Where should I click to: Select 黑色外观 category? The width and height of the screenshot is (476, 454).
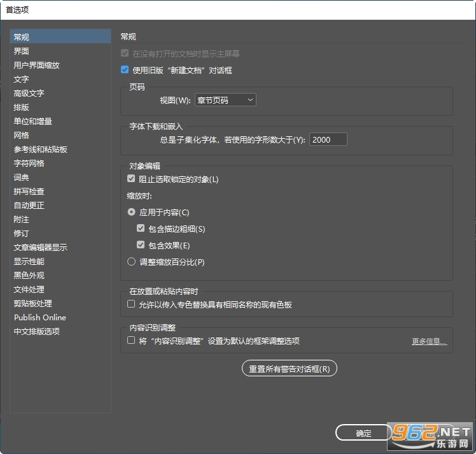tap(60, 276)
